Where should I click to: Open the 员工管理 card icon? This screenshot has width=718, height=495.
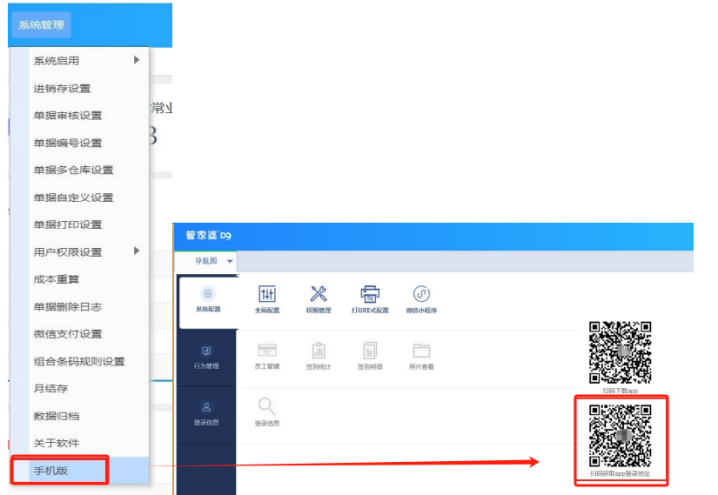267,350
